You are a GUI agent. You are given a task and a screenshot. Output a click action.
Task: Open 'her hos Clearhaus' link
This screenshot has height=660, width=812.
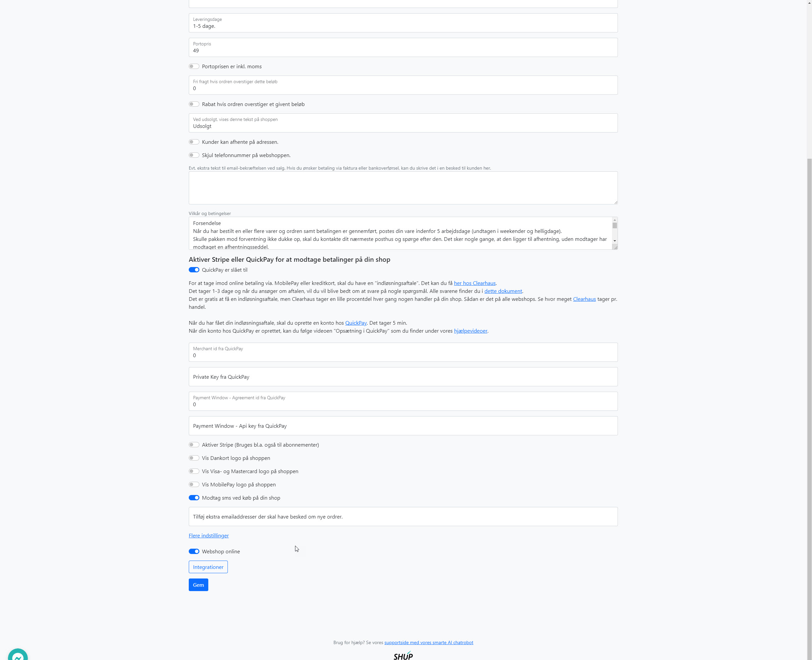(x=474, y=283)
